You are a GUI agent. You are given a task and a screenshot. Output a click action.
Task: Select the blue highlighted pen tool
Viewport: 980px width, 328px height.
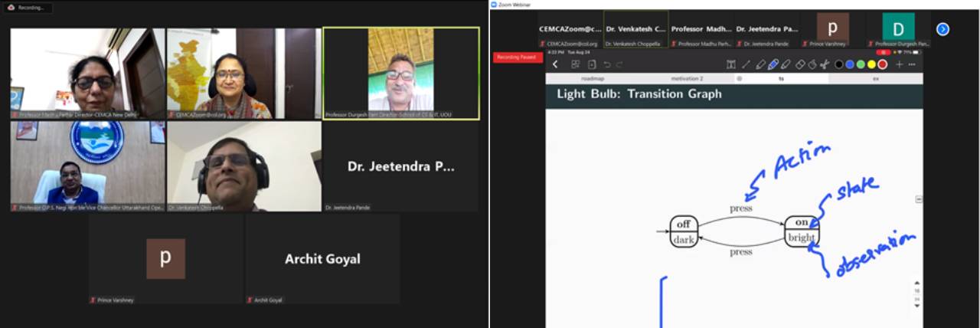pos(773,64)
